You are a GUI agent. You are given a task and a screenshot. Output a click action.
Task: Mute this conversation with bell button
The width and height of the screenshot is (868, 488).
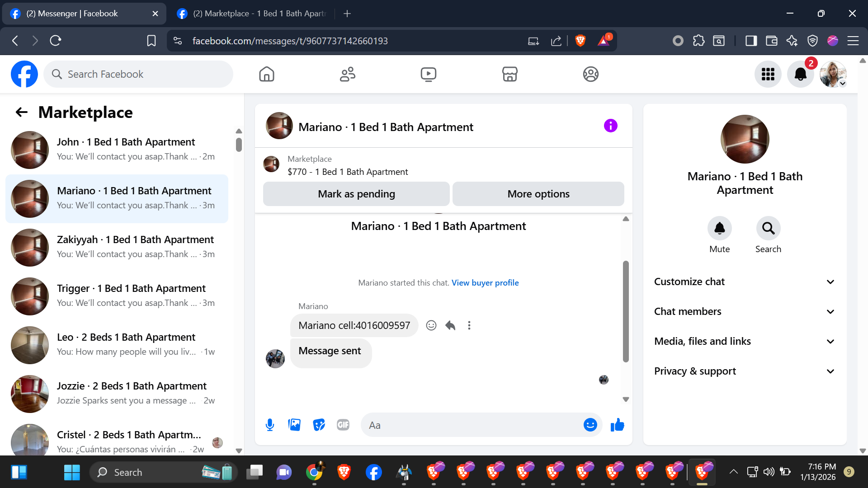coord(719,229)
